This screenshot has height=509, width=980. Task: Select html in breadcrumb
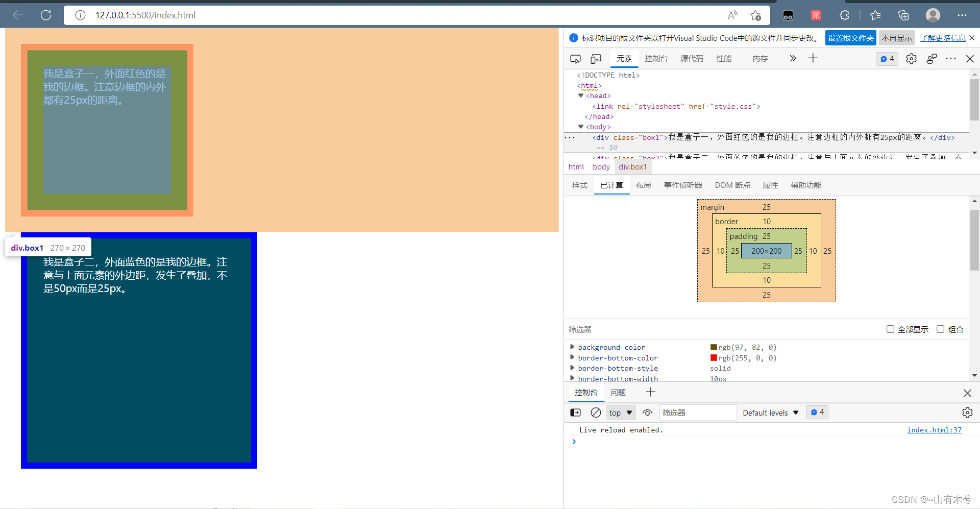click(576, 167)
